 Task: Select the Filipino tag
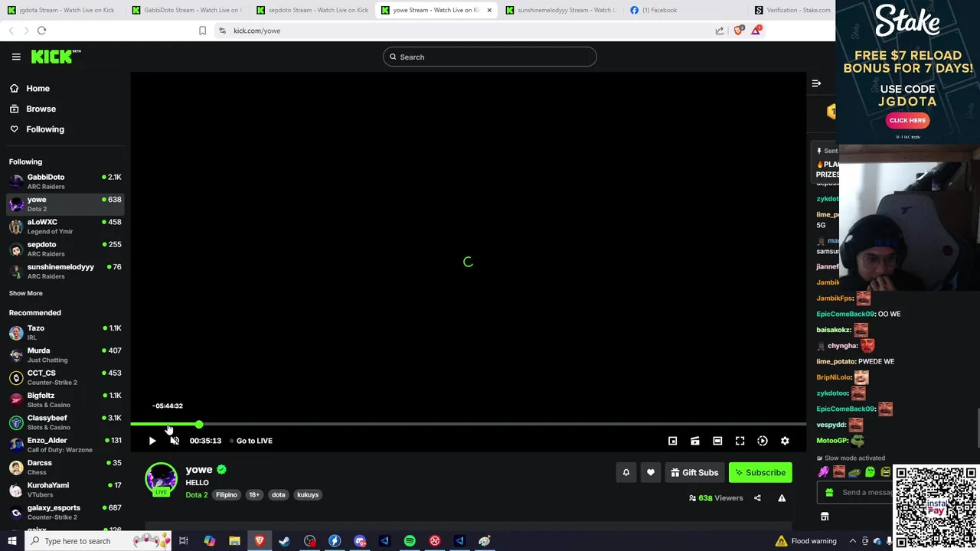pos(227,495)
